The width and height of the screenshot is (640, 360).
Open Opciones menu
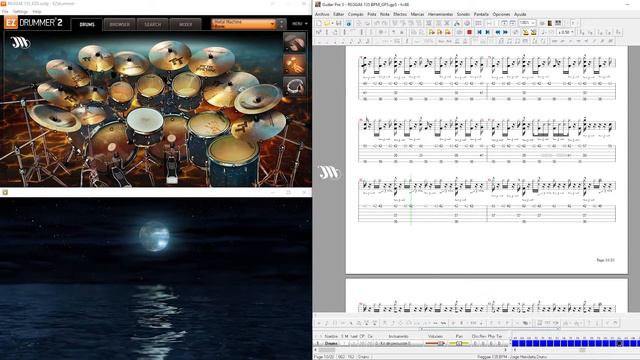point(501,14)
